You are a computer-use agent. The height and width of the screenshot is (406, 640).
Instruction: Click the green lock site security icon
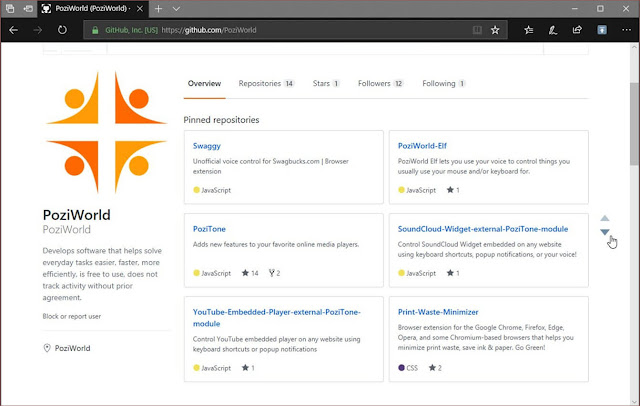point(95,30)
